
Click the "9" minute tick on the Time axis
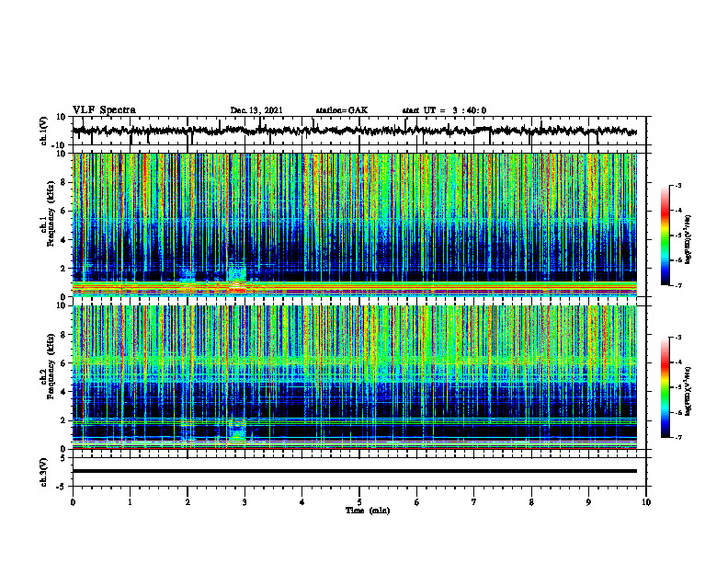click(x=588, y=502)
